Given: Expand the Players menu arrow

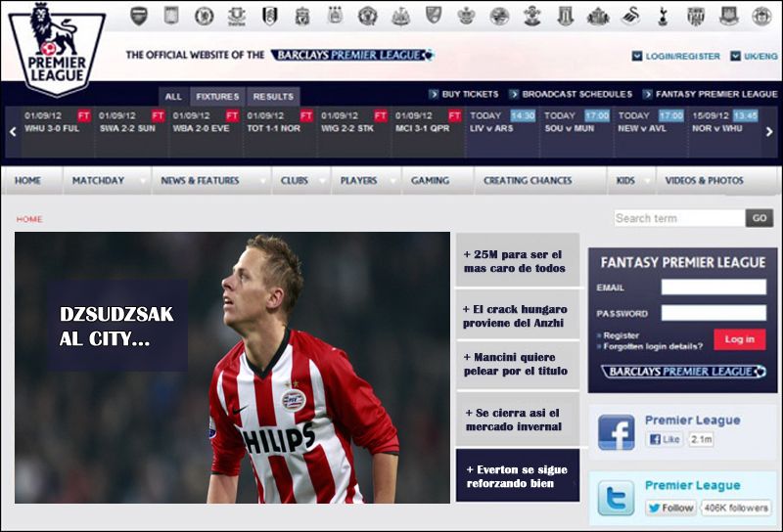Looking at the screenshot, I should coord(392,181).
